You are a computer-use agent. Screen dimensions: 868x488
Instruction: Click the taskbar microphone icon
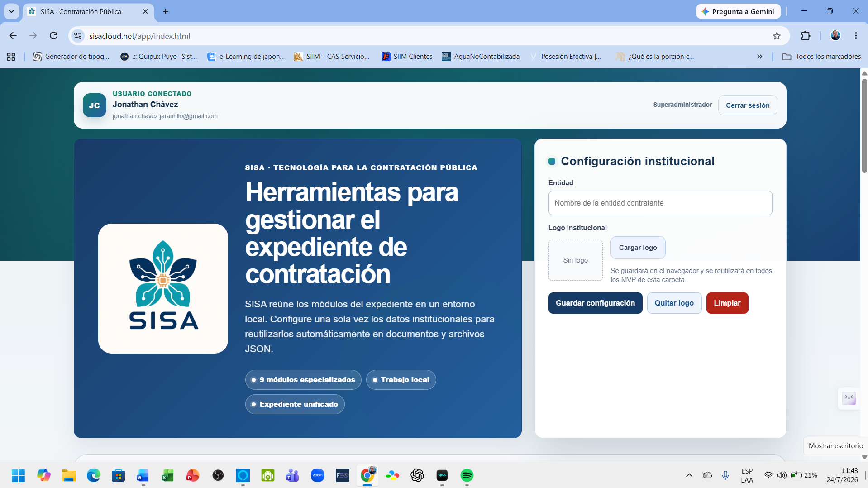(x=725, y=475)
